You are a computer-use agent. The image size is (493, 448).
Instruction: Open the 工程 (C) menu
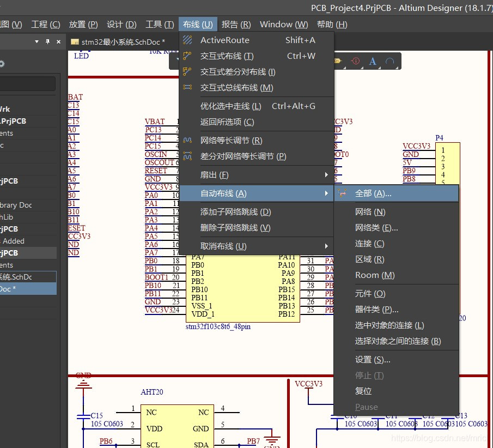pyautogui.click(x=46, y=24)
